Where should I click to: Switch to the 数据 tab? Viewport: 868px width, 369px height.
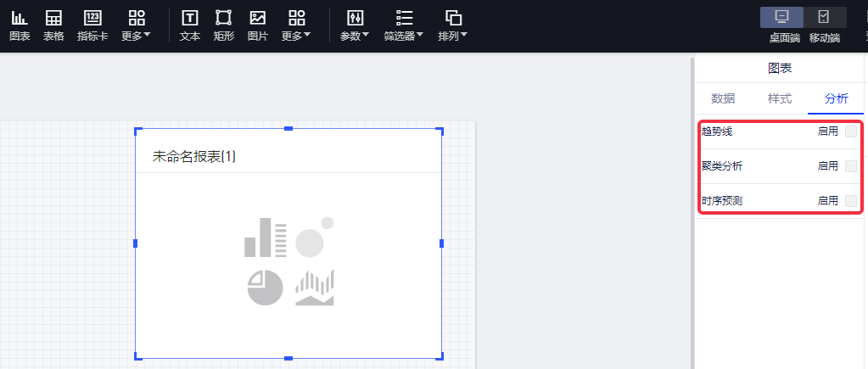click(723, 98)
